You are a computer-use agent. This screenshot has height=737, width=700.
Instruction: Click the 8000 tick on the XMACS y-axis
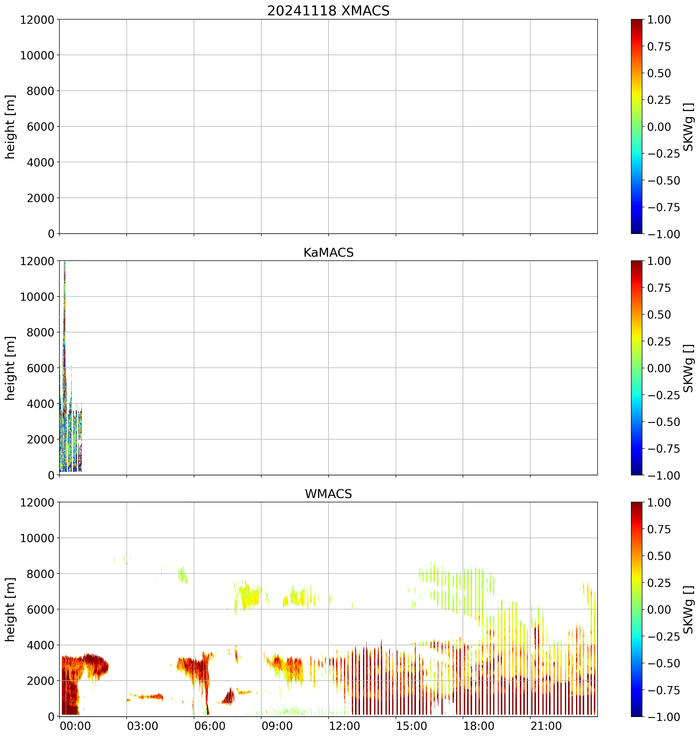(x=40, y=91)
